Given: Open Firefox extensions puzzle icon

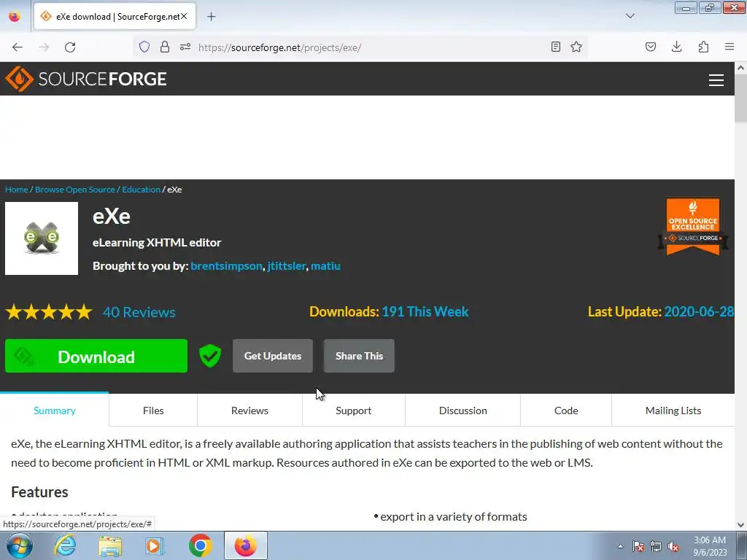Looking at the screenshot, I should 703,47.
